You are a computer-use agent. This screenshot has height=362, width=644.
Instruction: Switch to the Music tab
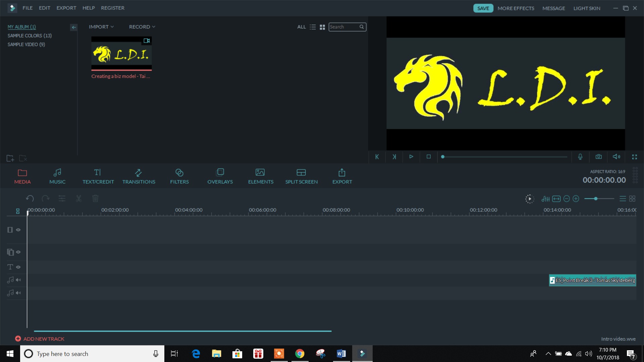(x=57, y=176)
